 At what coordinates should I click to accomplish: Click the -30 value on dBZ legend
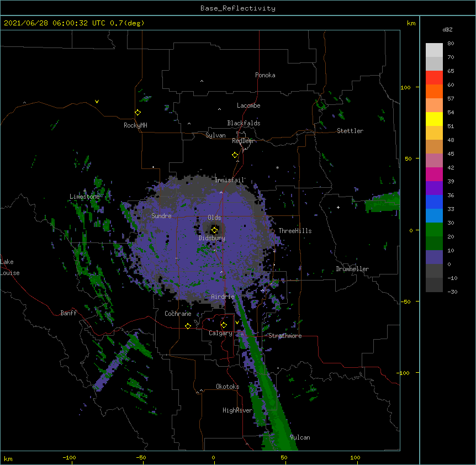pos(452,292)
